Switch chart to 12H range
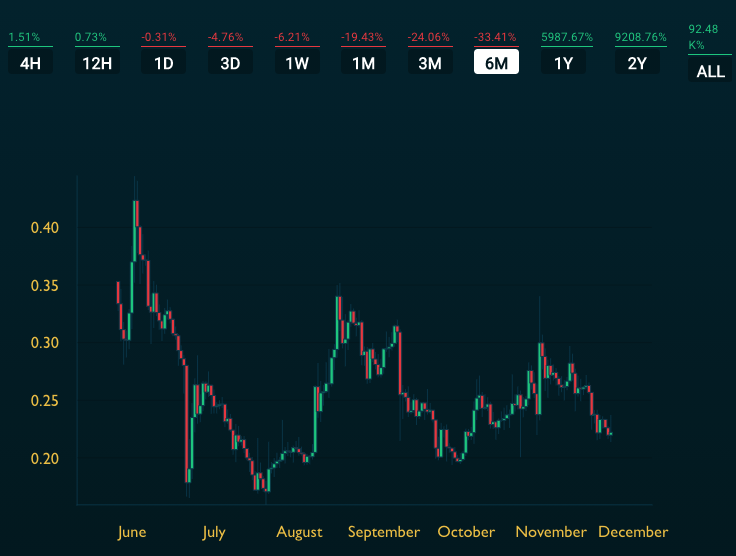Image resolution: width=736 pixels, height=556 pixels. (x=97, y=63)
